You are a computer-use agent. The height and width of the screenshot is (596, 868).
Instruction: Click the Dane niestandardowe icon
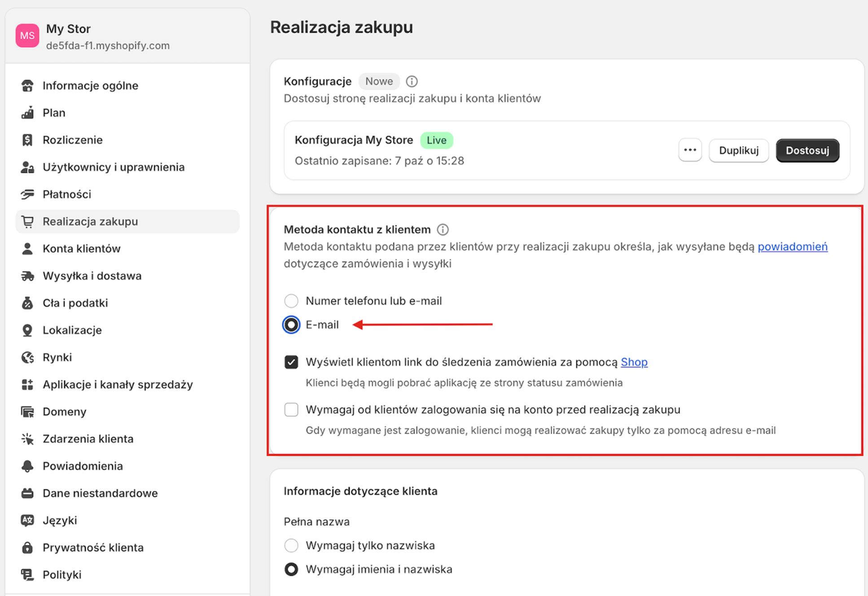point(27,493)
